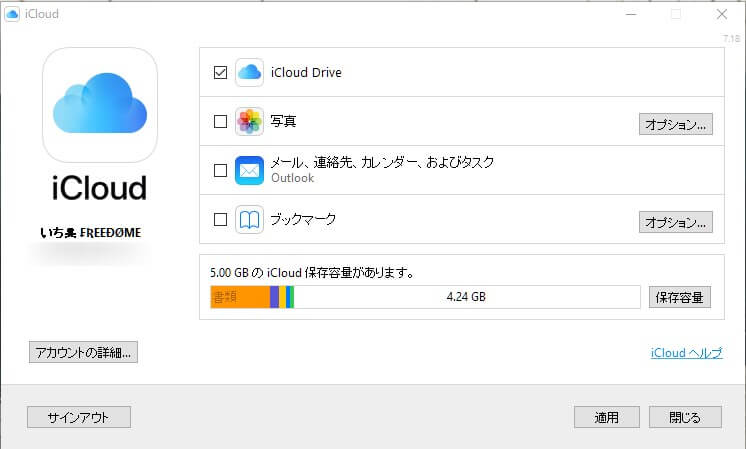
Task: Enable the Mail, Contacts, Calendar checkbox
Action: [220, 170]
